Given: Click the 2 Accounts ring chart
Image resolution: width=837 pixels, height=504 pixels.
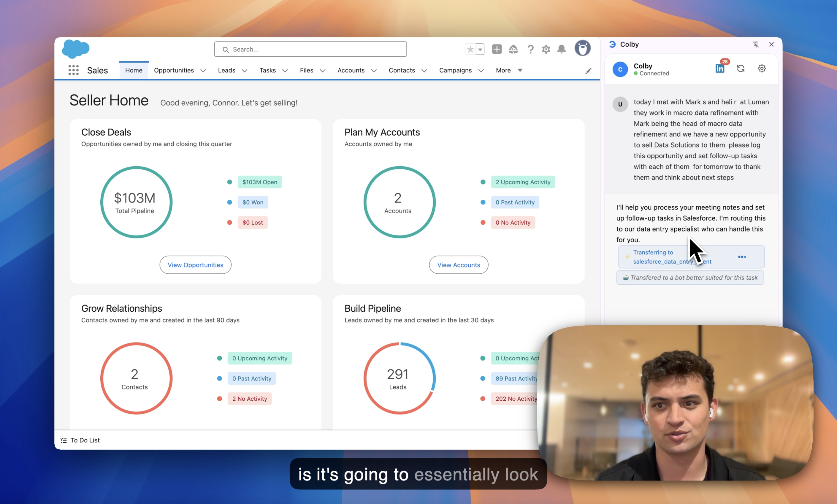Looking at the screenshot, I should click(399, 202).
